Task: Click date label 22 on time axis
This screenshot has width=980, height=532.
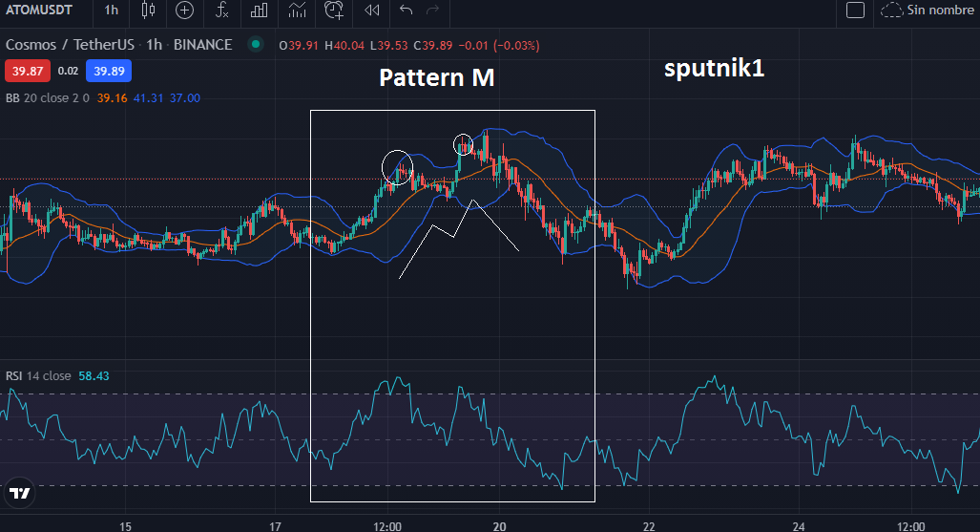Action: pyautogui.click(x=649, y=526)
